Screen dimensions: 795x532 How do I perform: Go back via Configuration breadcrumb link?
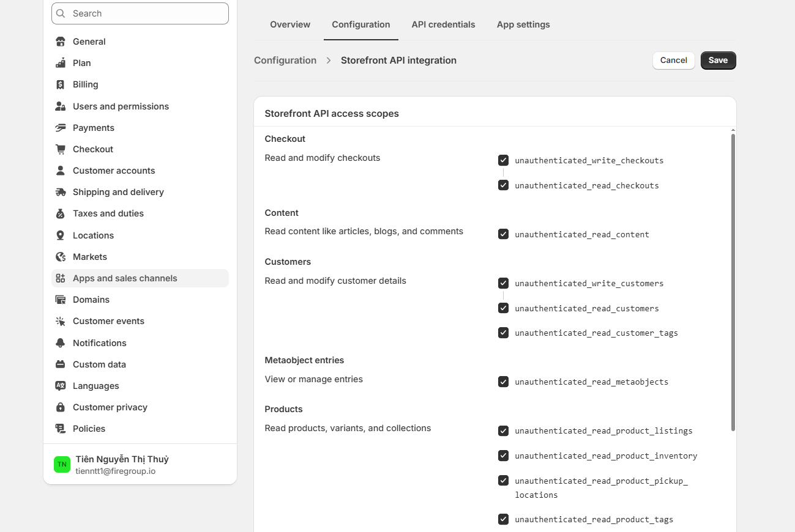pyautogui.click(x=285, y=60)
